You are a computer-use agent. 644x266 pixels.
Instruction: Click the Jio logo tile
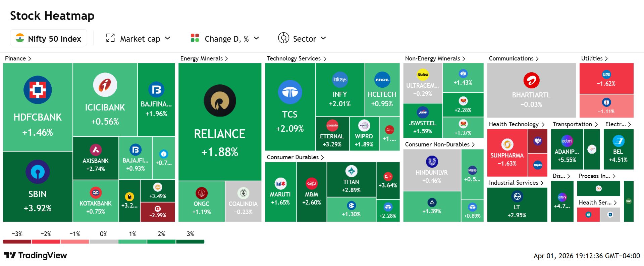coord(158,191)
